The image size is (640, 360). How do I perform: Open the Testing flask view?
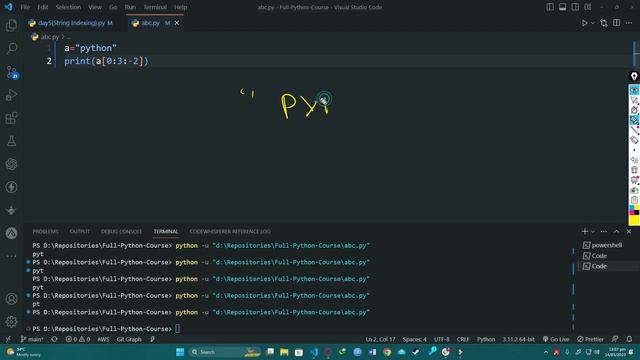coord(11,141)
